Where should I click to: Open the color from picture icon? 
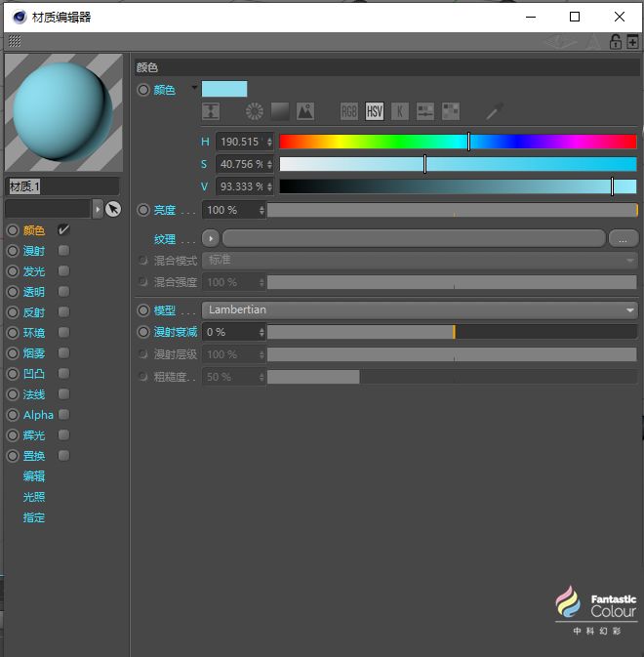click(305, 111)
